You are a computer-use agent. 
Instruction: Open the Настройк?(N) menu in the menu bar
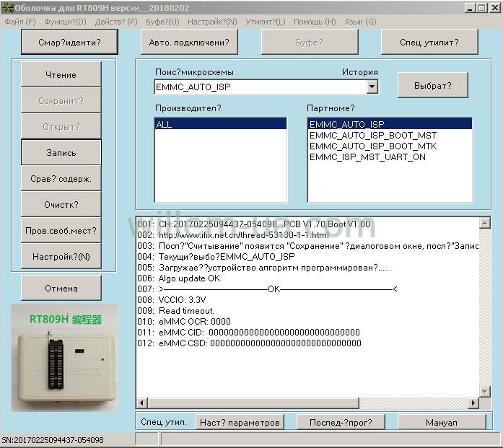[x=212, y=22]
